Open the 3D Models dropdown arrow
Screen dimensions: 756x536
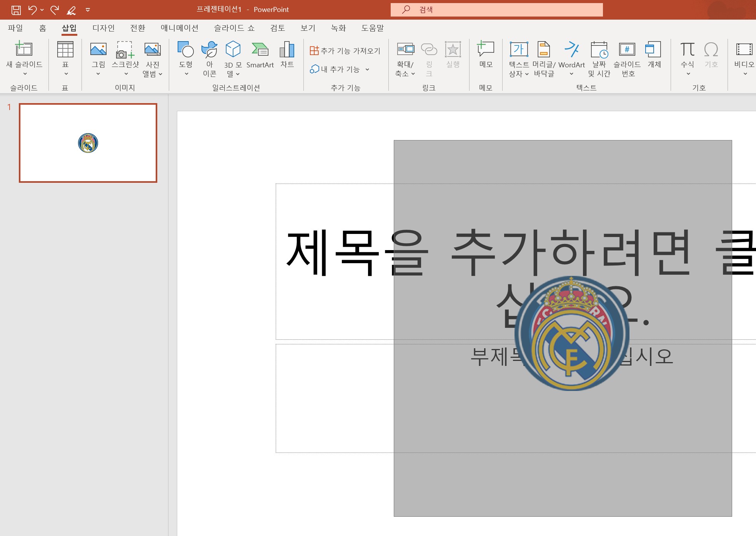click(237, 73)
